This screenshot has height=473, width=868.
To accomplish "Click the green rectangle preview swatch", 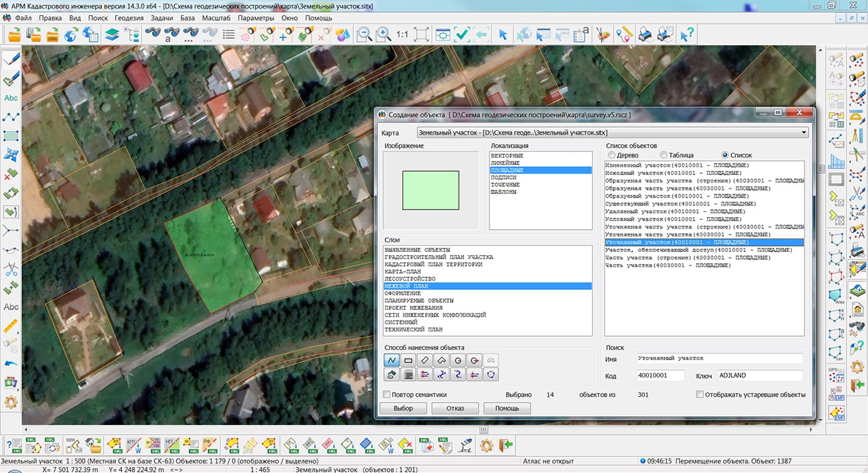I will (431, 190).
